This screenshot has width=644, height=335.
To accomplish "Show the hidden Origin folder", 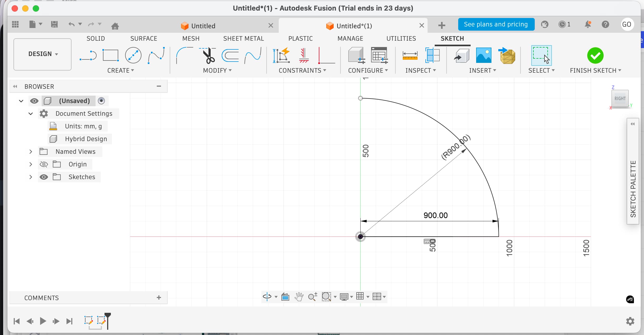I will pos(44,164).
